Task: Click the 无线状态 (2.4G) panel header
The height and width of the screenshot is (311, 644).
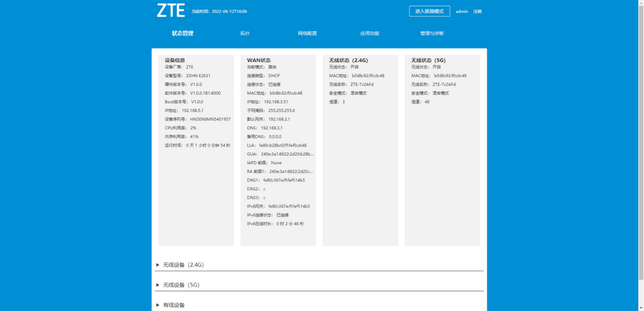Action: (x=348, y=60)
